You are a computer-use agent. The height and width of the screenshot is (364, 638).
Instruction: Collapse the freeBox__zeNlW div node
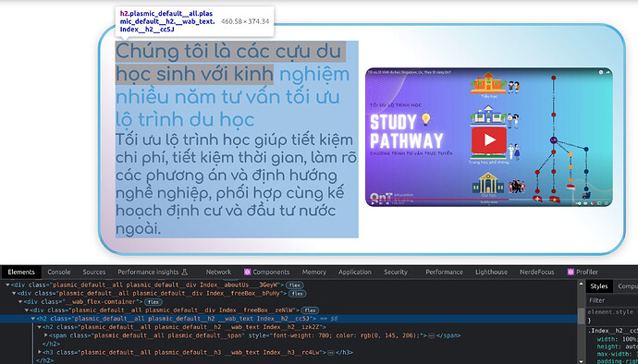point(27,310)
